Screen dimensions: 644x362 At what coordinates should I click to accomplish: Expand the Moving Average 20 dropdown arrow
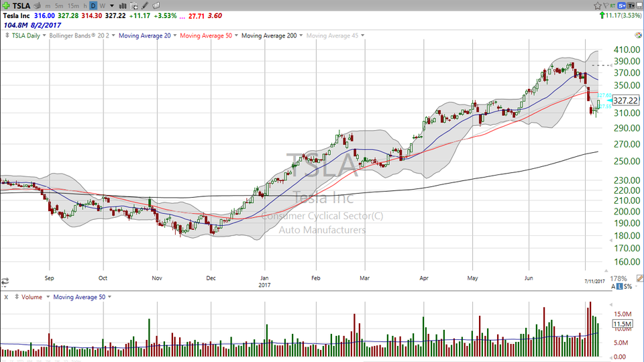click(x=175, y=36)
